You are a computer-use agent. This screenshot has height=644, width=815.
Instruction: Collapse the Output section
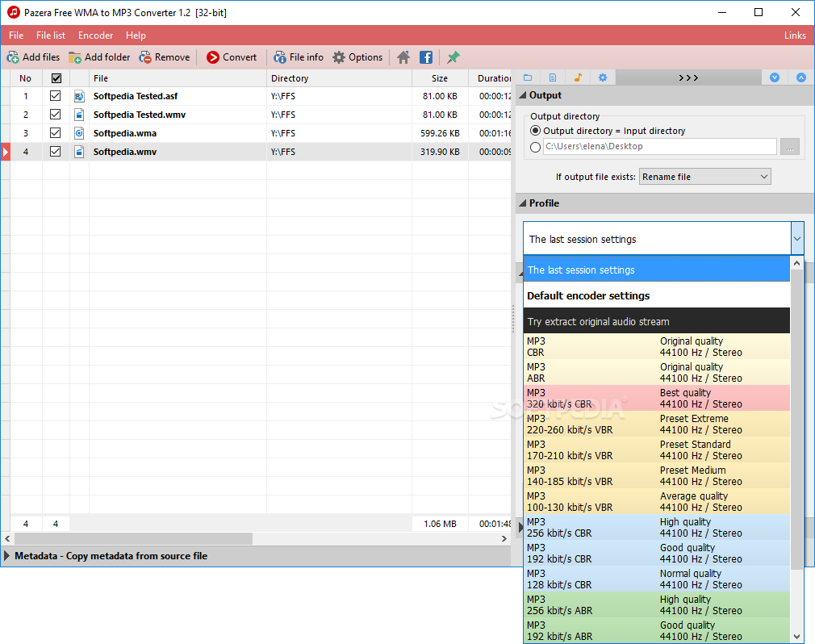coord(523,95)
